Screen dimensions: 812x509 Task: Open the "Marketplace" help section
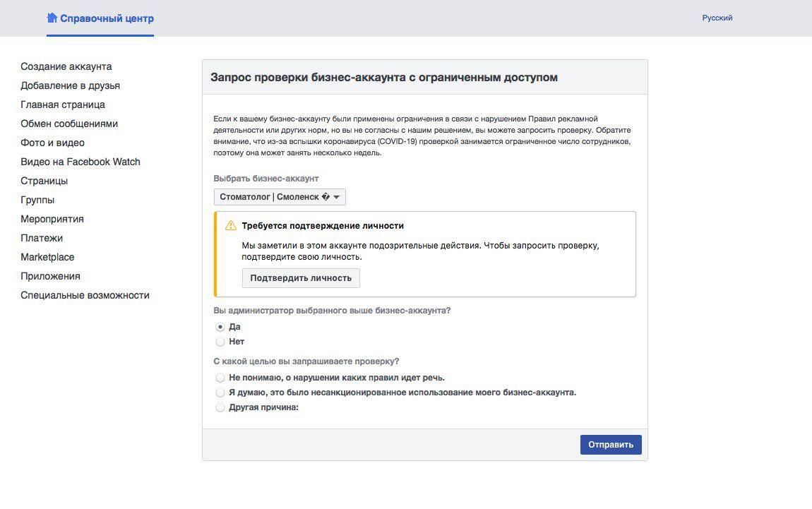(47, 257)
